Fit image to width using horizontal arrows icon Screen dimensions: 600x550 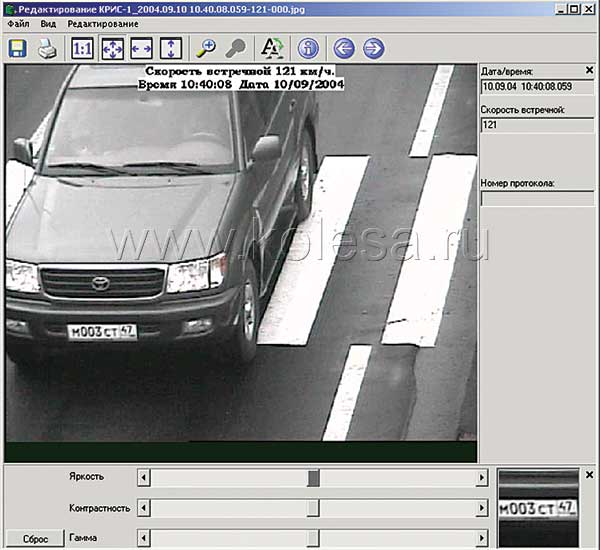[x=141, y=47]
